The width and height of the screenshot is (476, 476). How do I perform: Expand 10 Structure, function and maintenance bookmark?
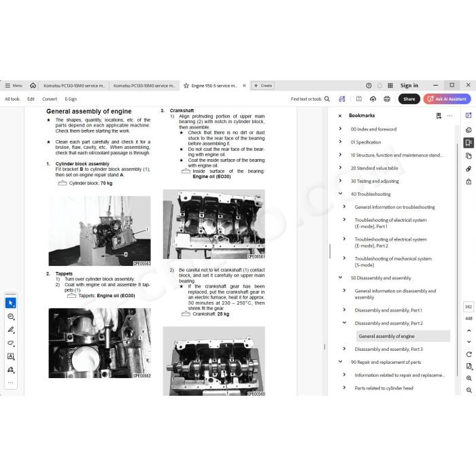point(340,154)
